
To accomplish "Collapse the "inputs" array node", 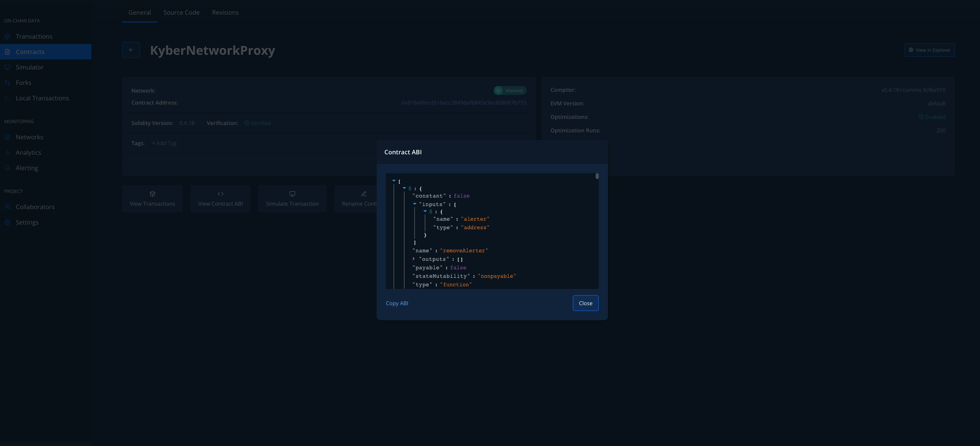I will click(415, 204).
